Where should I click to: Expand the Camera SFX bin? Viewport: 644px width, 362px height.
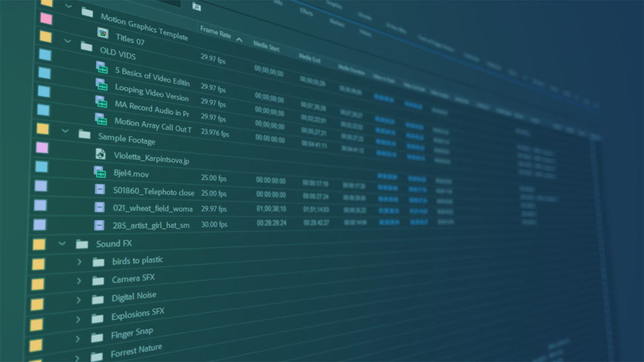pyautogui.click(x=79, y=279)
